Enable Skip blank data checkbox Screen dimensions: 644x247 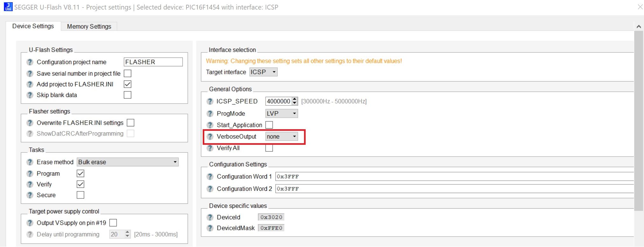pos(127,95)
